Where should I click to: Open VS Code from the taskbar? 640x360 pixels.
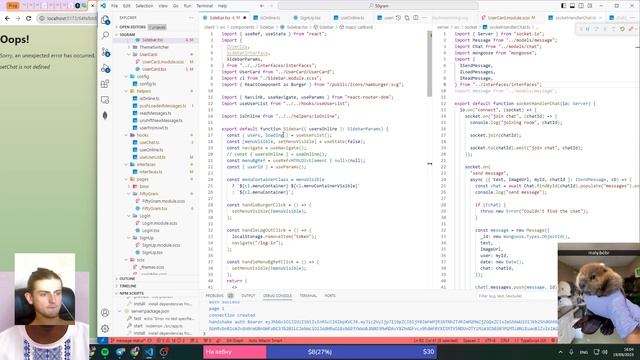[149, 352]
